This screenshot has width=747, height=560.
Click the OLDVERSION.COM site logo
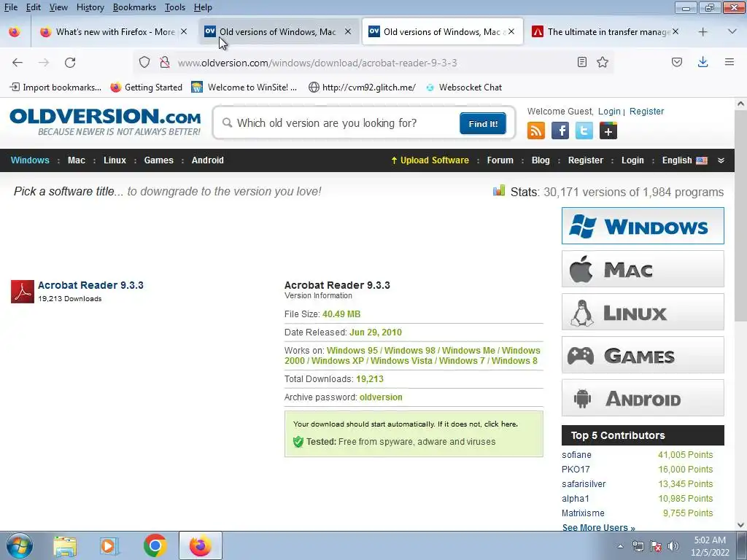[x=105, y=122]
